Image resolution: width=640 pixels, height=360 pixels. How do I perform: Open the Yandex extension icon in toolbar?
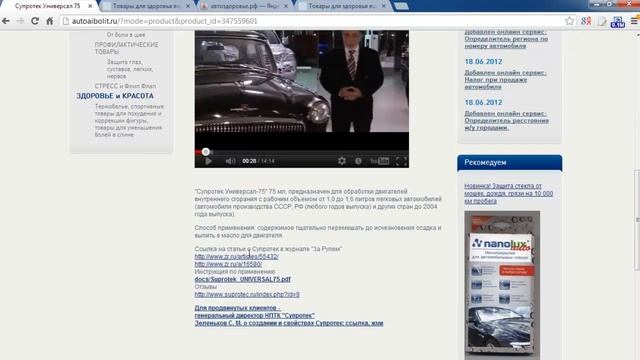click(586, 21)
